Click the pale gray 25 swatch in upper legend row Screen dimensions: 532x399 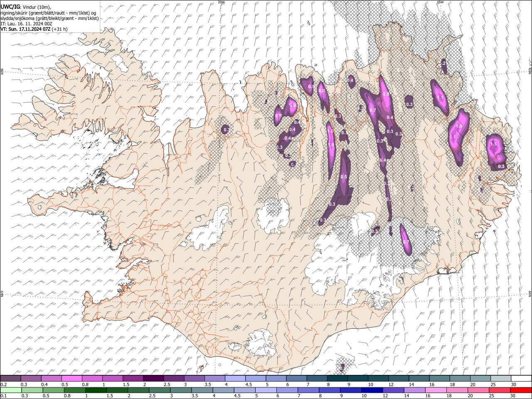pyautogui.click(x=501, y=378)
